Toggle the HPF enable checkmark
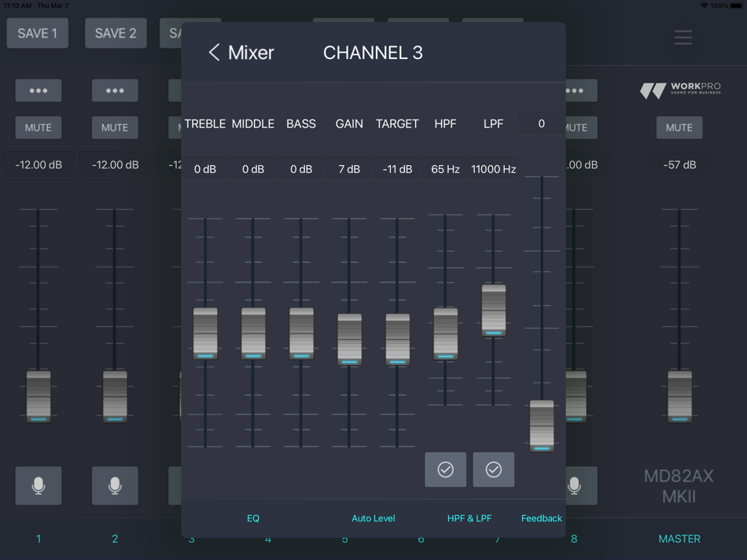 tap(445, 470)
